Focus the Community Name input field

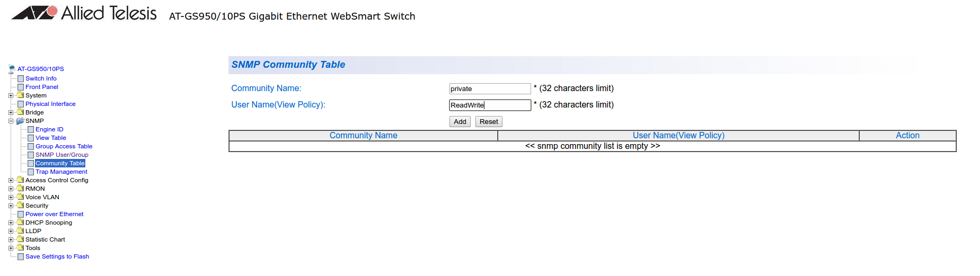(x=489, y=89)
